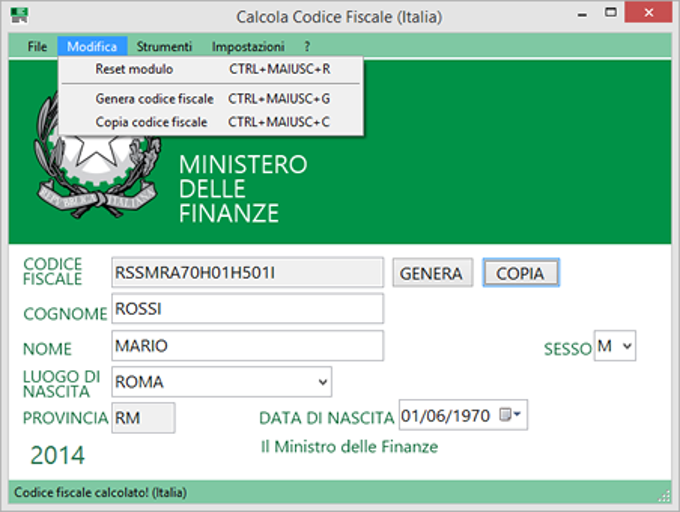
Task: Maximize the Calcola Codice Fiscale window
Action: click(x=611, y=13)
